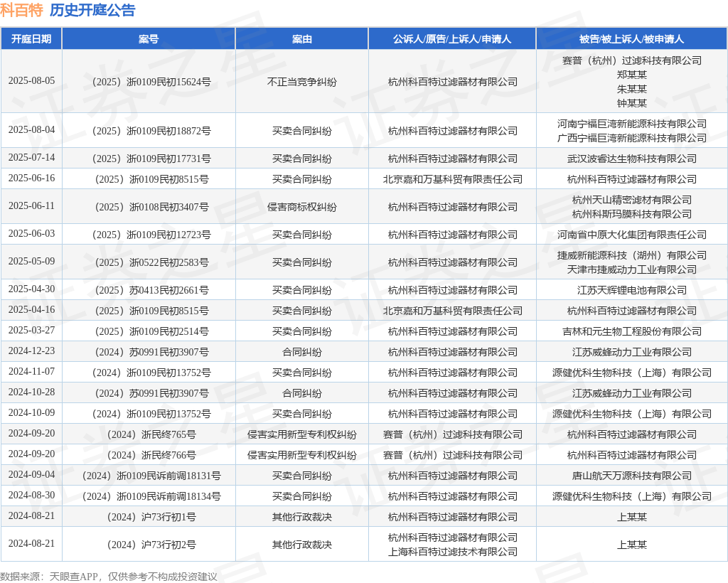728x583 pixels.
Task: Click defendant 杭州天山精密滤材有限公司
Action: [x=632, y=200]
